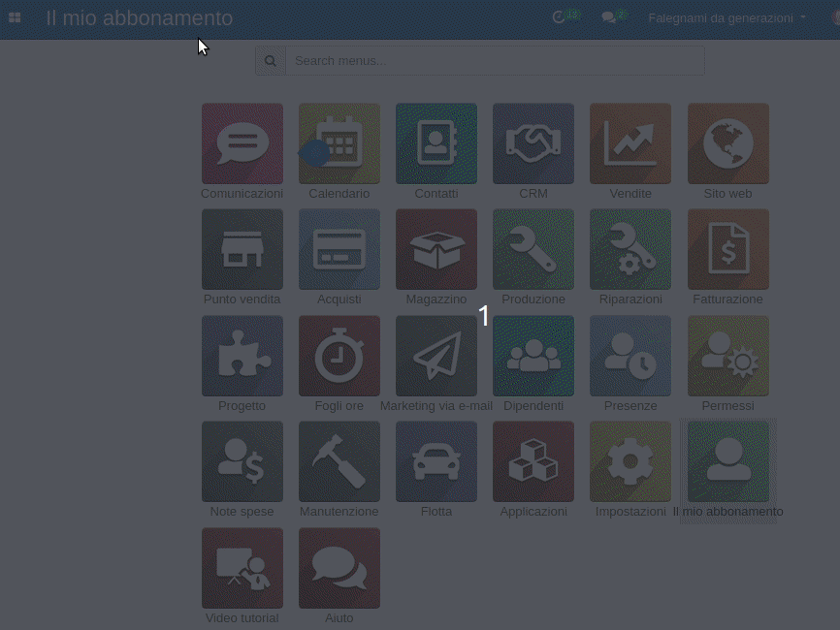Click the apps grid menu icon
This screenshot has width=840, height=630.
tap(15, 17)
